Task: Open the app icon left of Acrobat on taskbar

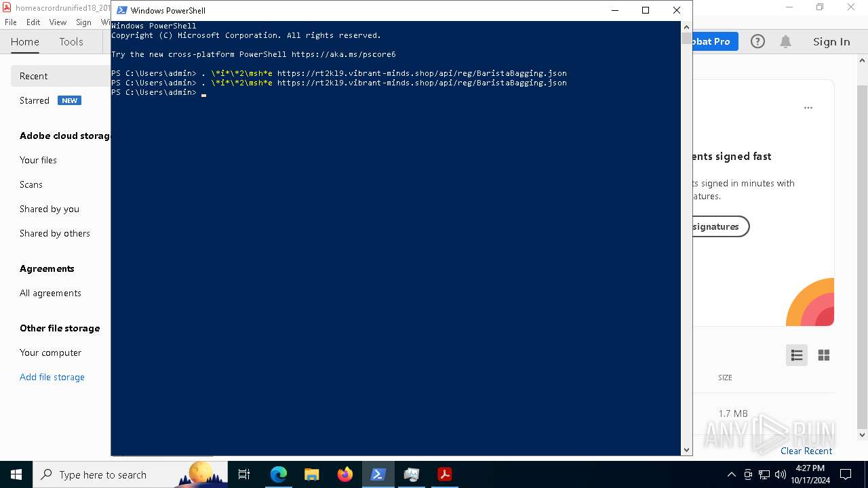Action: pyautogui.click(x=412, y=474)
